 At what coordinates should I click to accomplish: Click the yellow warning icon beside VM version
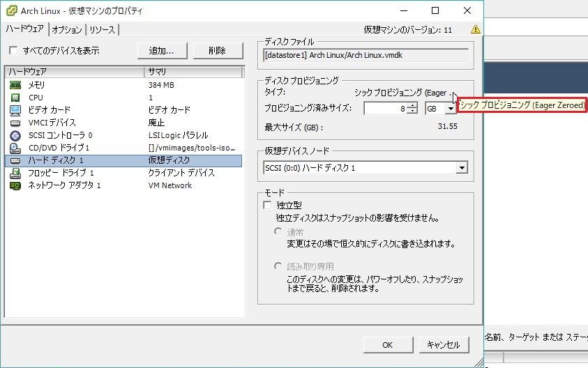475,29
